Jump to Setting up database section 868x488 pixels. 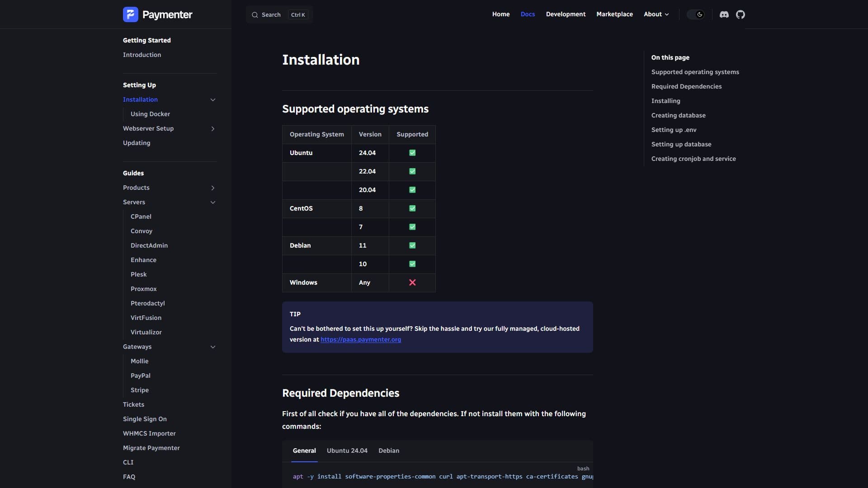681,145
